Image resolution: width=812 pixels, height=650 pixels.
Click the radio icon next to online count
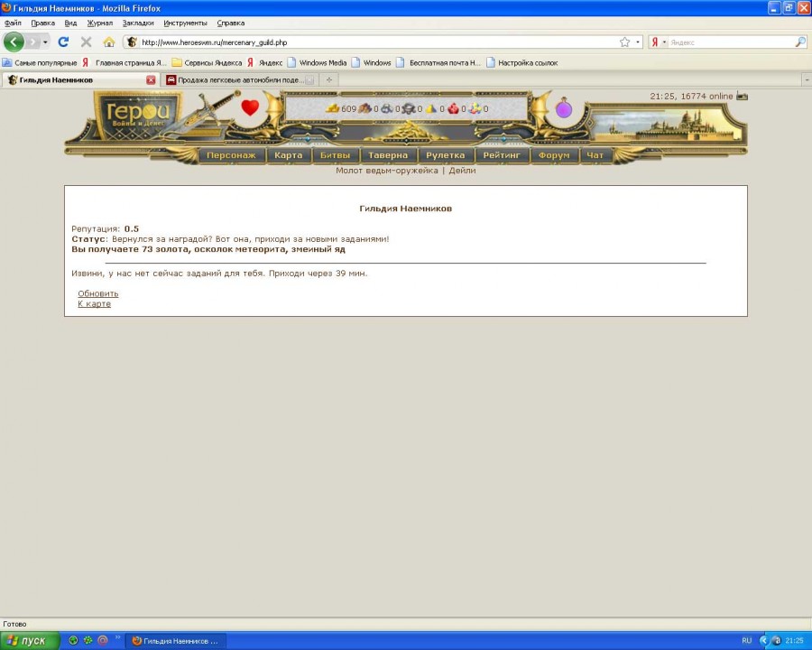743,97
